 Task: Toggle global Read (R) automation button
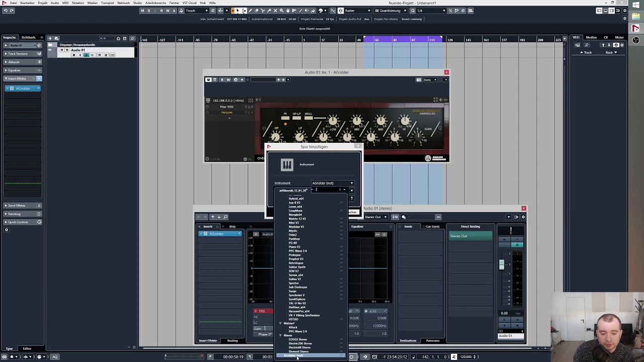162,11
